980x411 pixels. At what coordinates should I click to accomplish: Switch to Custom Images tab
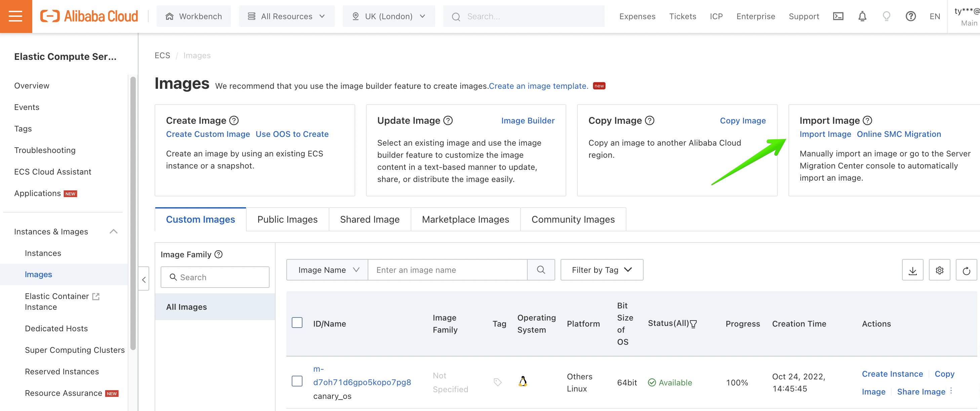[201, 220]
